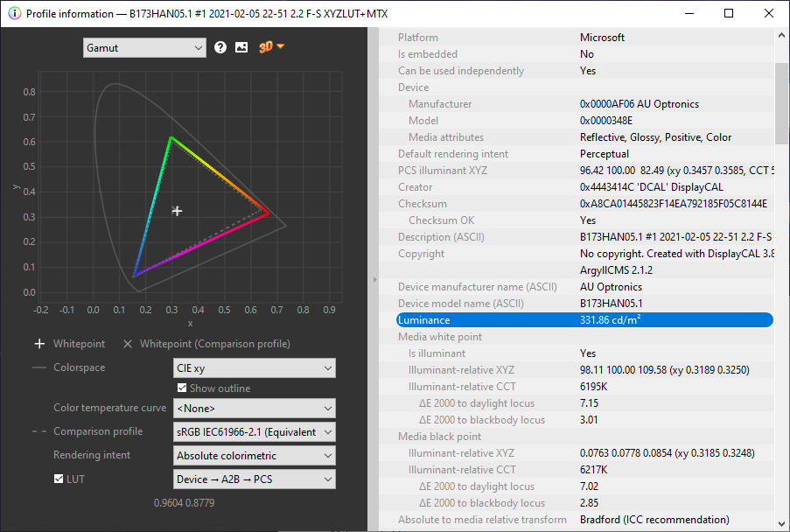Click the Checksum hex value
The height and width of the screenshot is (532, 790).
674,204
